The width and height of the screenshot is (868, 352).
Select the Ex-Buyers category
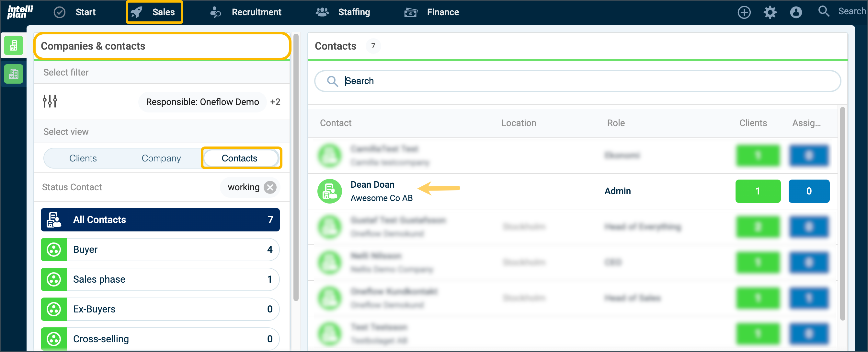coord(160,309)
